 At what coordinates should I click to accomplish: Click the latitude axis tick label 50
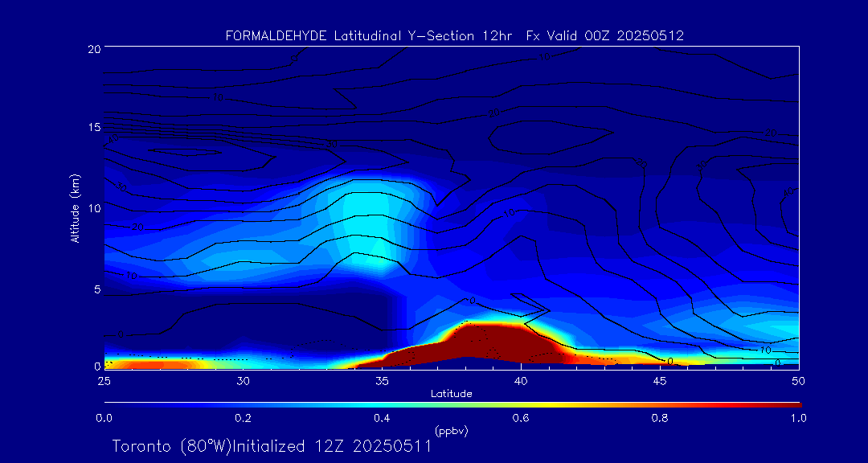pos(799,381)
